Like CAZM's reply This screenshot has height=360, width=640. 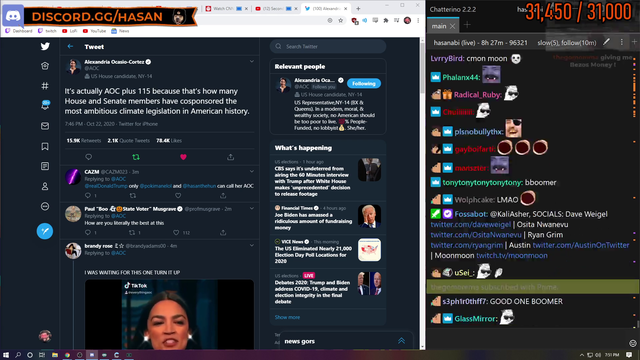[178, 196]
